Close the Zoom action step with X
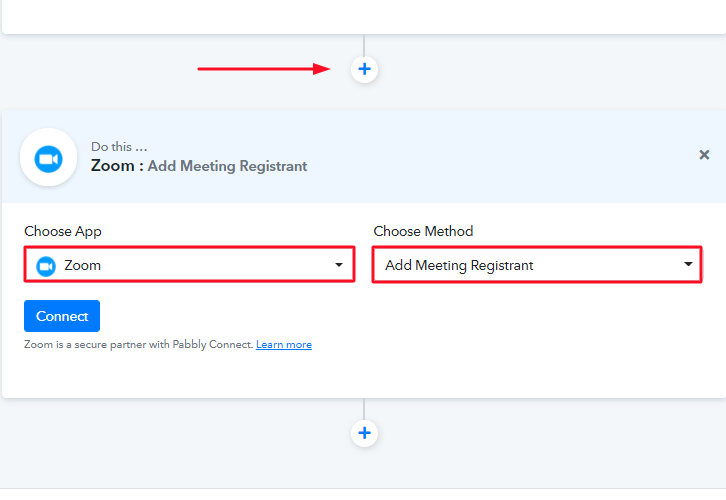 tap(704, 155)
